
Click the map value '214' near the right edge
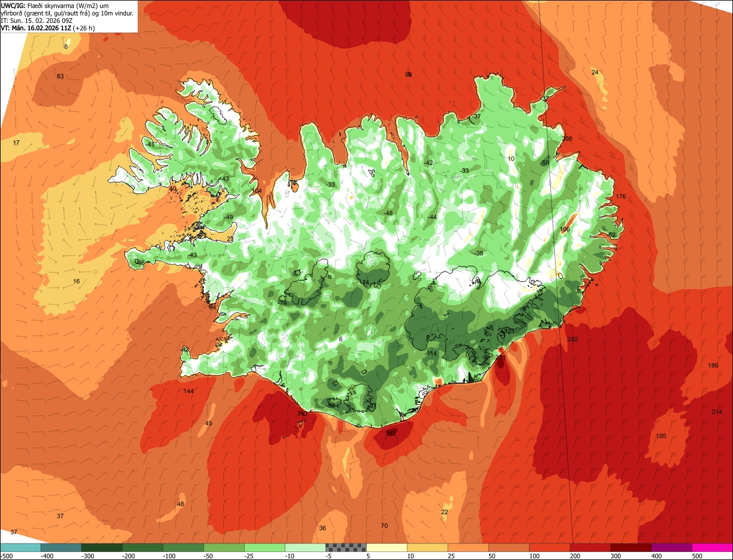tap(717, 412)
